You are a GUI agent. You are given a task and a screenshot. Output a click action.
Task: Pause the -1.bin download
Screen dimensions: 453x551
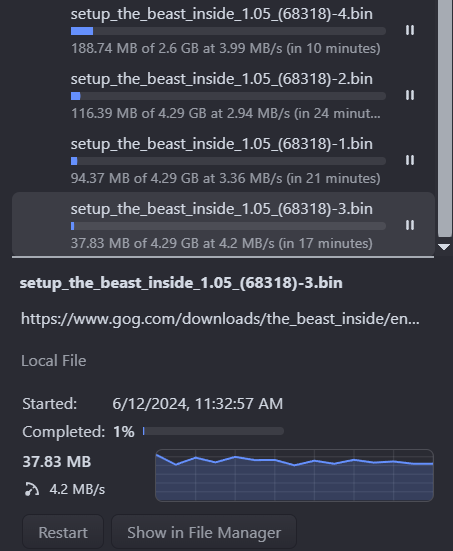click(x=410, y=160)
